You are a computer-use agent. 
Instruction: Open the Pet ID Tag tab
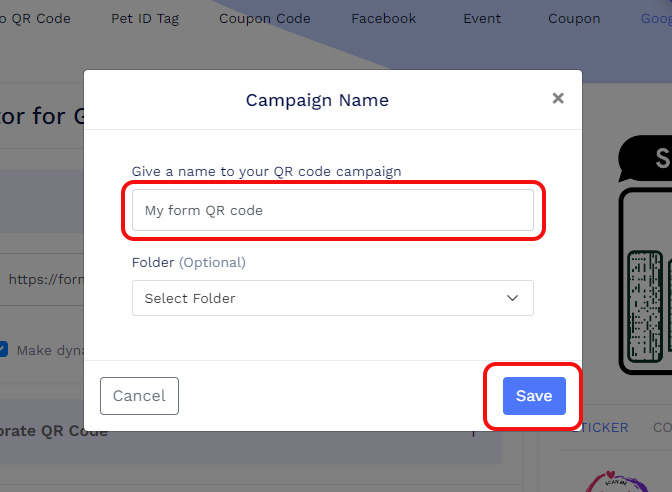tap(145, 18)
